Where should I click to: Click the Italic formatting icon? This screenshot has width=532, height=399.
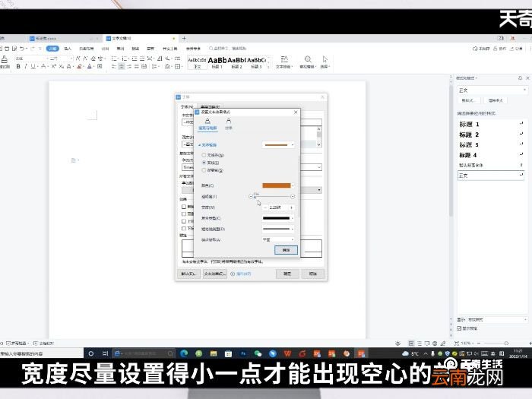point(25,67)
